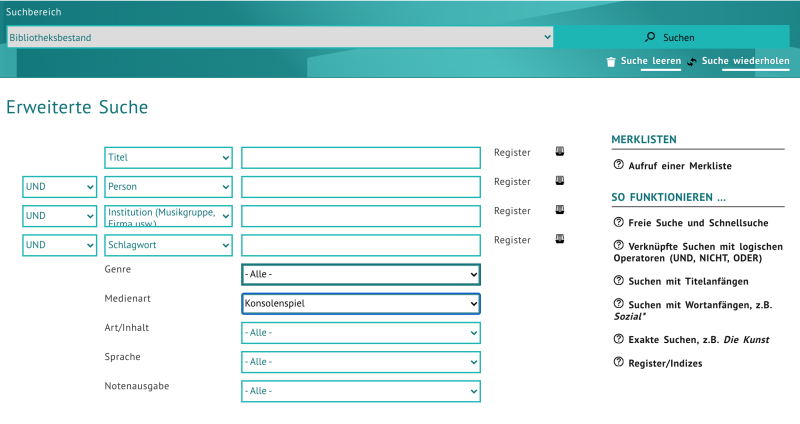
Task: Open the Exakte Suchen help link
Action: click(699, 340)
